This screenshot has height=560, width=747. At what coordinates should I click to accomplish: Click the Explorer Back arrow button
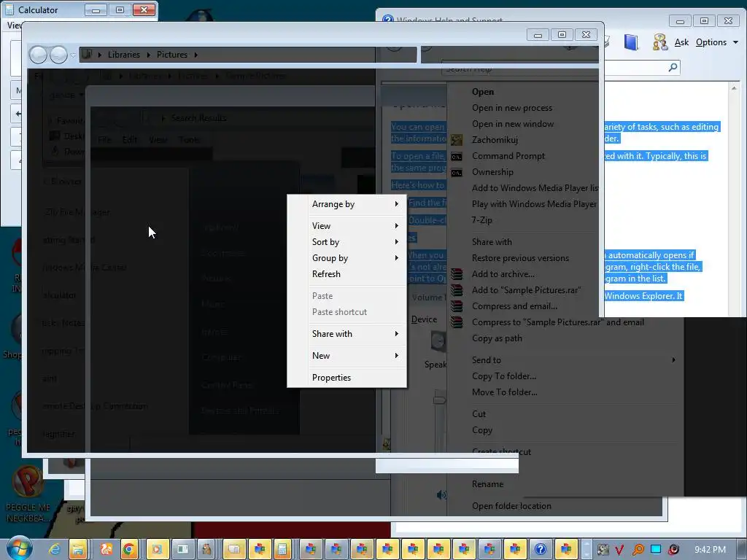(38, 55)
